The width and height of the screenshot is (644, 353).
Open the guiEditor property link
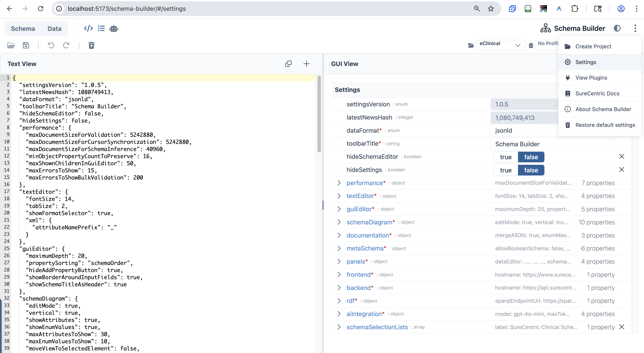tap(359, 209)
